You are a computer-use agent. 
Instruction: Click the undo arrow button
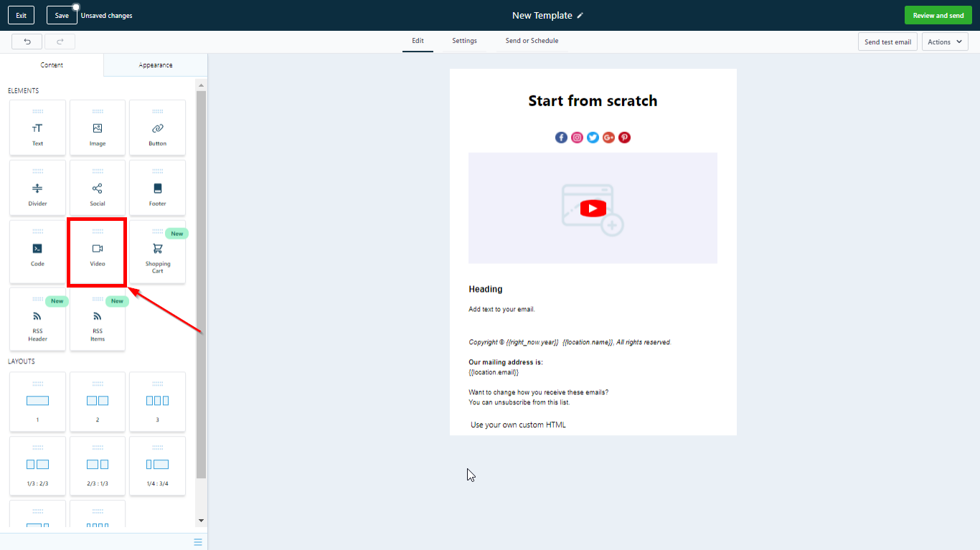[27, 42]
